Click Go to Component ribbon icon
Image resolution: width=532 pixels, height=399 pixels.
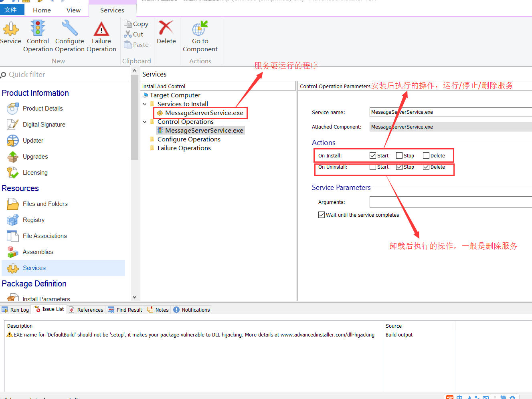tap(200, 36)
